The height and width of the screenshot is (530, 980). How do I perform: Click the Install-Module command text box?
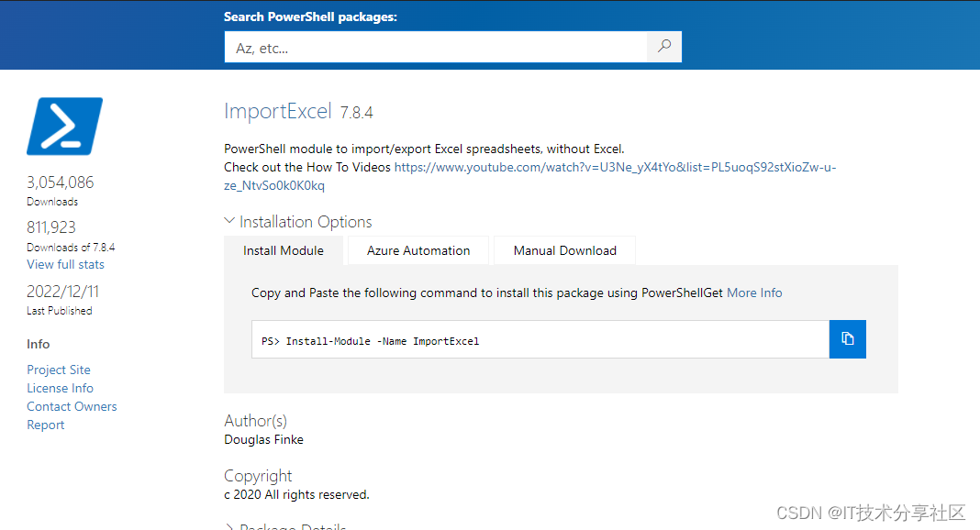540,340
